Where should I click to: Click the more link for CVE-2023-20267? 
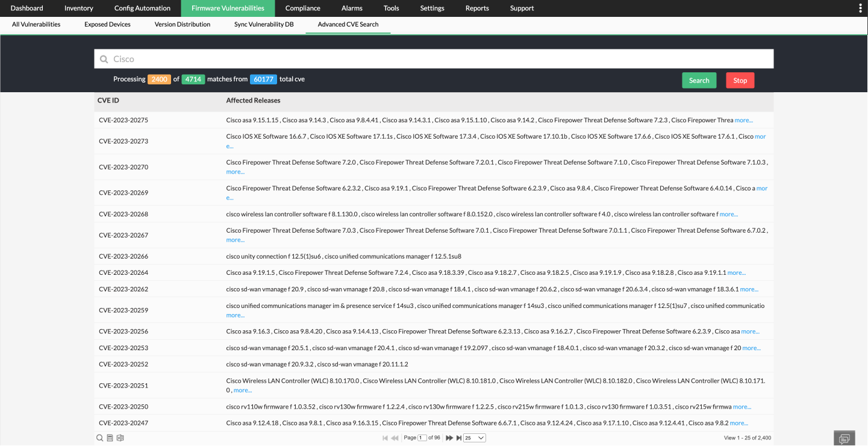(x=236, y=240)
